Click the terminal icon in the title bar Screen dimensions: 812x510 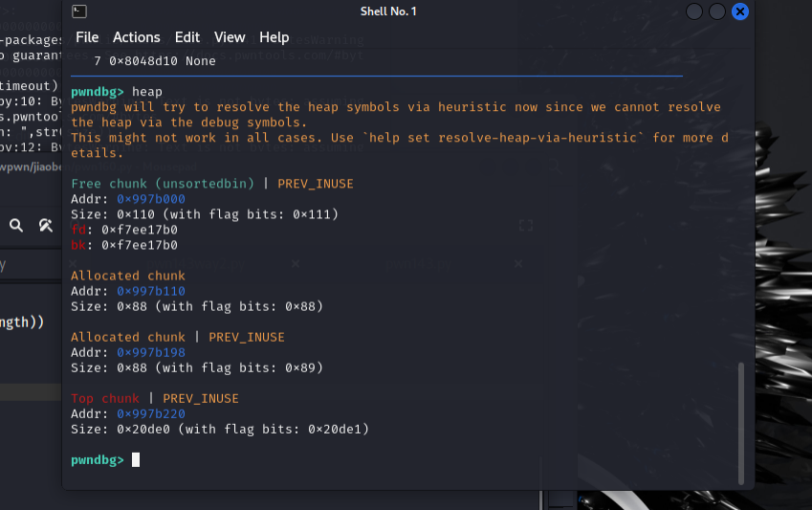[80, 11]
